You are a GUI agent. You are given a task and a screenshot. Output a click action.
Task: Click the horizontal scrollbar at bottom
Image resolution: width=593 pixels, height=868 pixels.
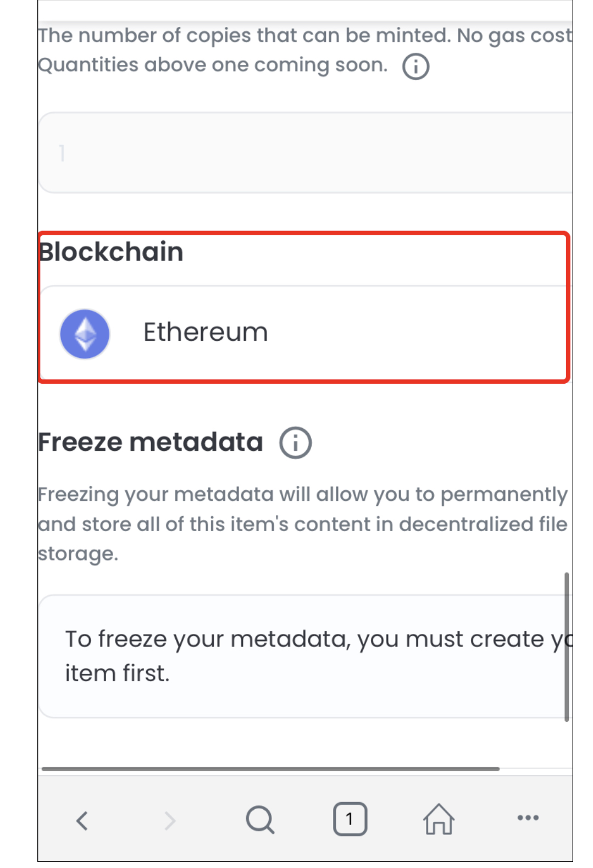(x=270, y=769)
